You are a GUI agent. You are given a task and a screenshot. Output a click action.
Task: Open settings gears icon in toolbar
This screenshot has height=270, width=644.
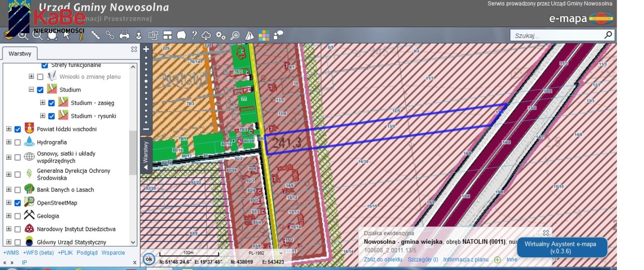tap(220, 35)
